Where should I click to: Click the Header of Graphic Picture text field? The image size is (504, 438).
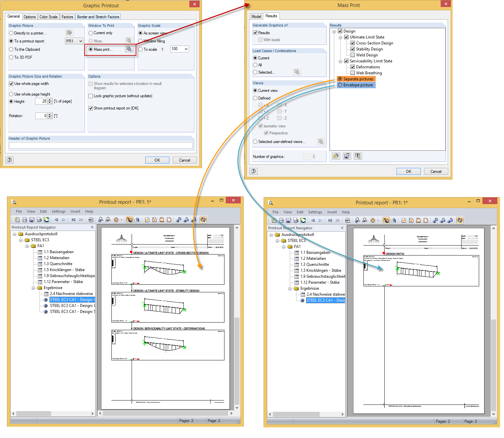(101, 145)
